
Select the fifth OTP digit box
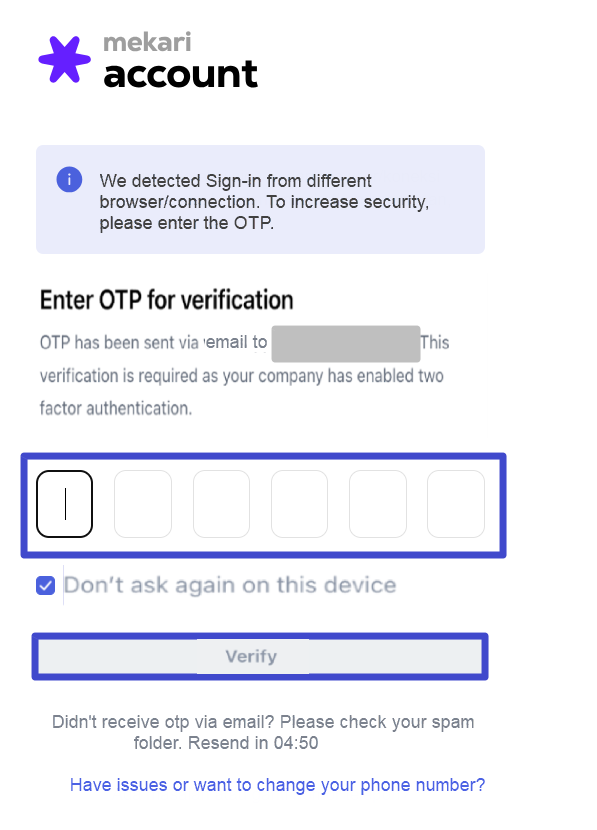click(378, 504)
